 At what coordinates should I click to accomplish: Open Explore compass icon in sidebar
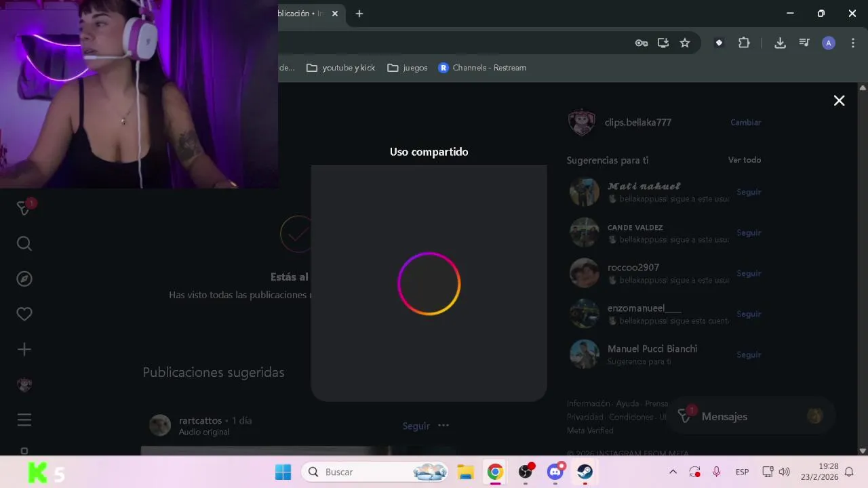pos(24,279)
